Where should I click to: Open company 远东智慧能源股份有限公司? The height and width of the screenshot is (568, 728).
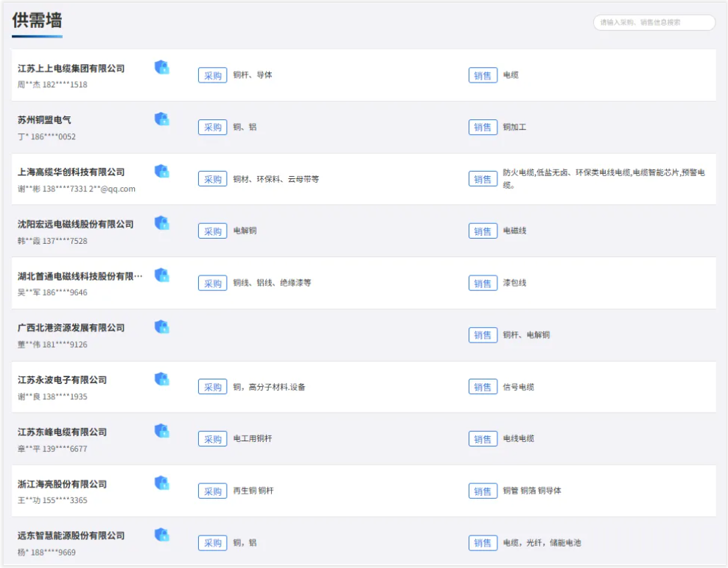(x=71, y=536)
